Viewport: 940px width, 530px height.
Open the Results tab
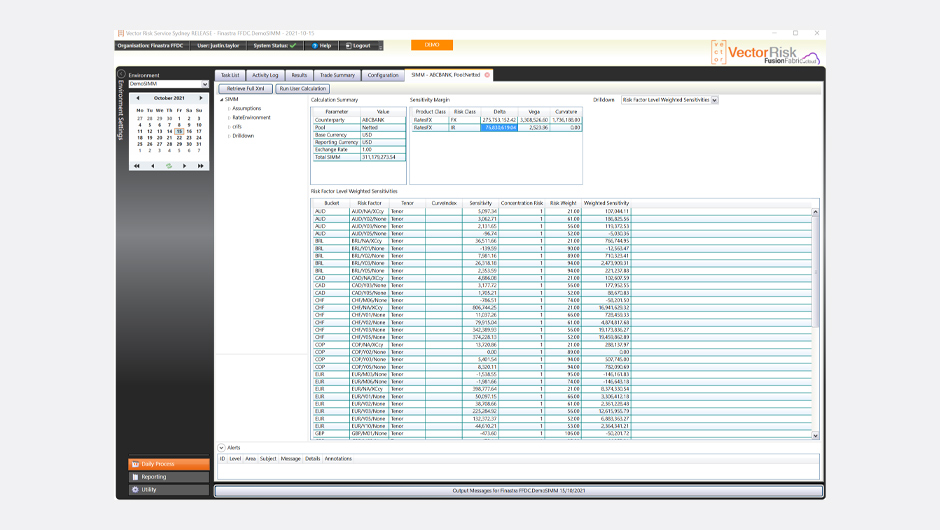[299, 75]
